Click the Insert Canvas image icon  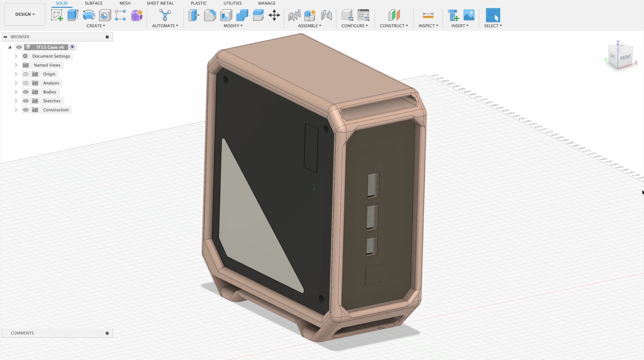pos(469,15)
